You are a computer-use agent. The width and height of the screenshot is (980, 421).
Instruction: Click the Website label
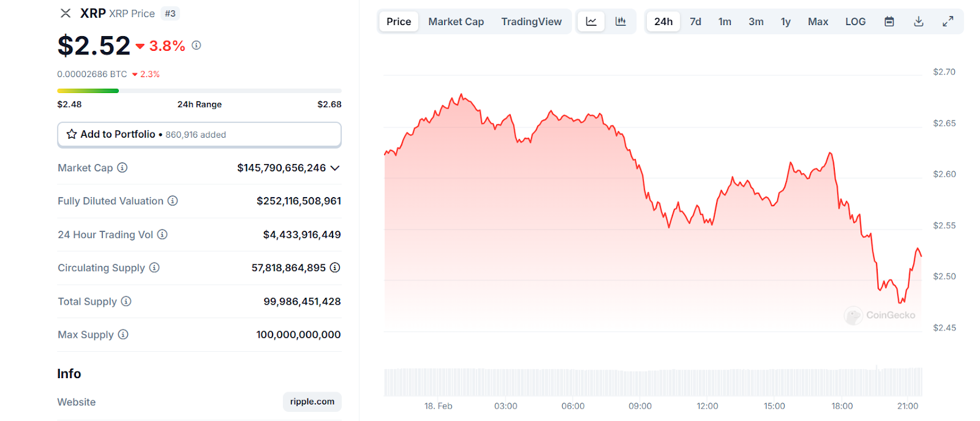pos(77,402)
